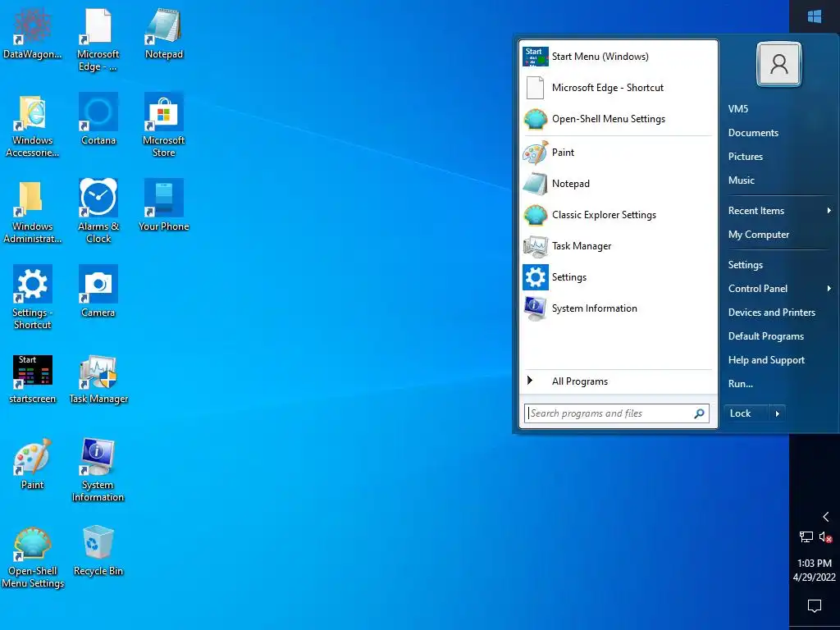Open Default Programs
Image resolution: width=840 pixels, height=630 pixels.
point(765,336)
